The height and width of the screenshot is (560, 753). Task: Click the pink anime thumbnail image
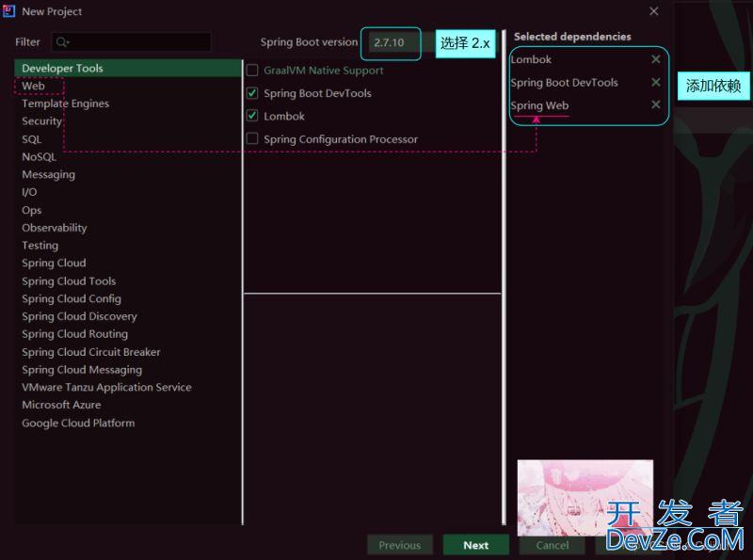coord(585,497)
